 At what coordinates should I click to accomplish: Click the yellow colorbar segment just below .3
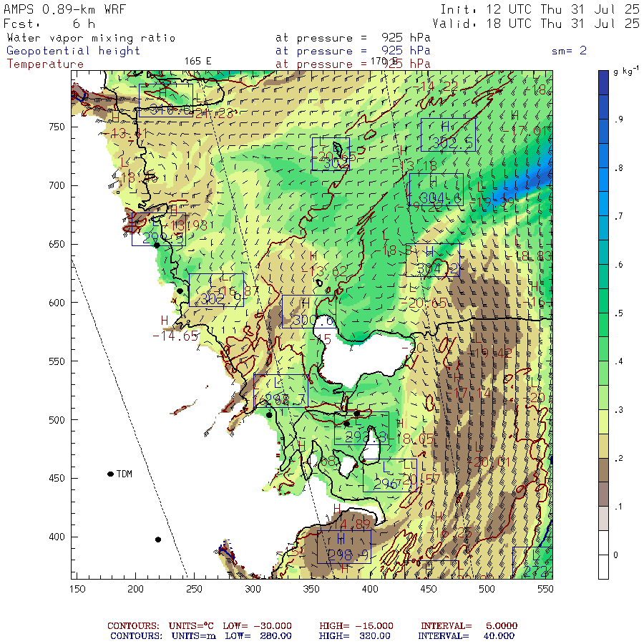coord(603,421)
